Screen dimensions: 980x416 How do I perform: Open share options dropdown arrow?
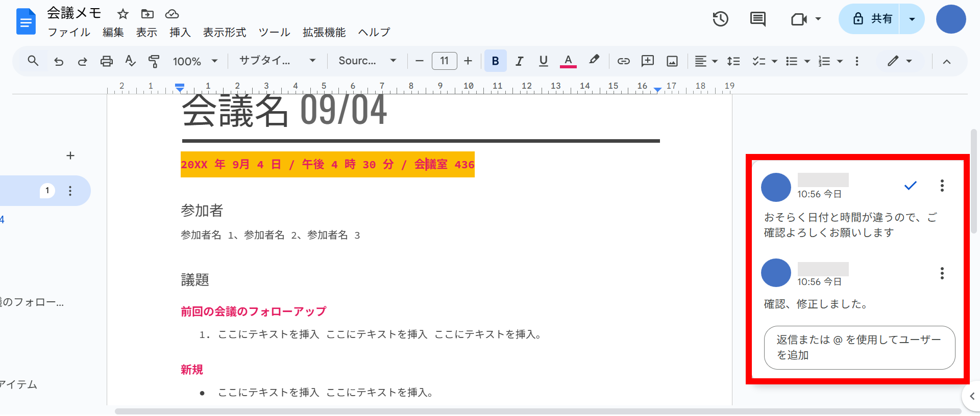point(912,19)
